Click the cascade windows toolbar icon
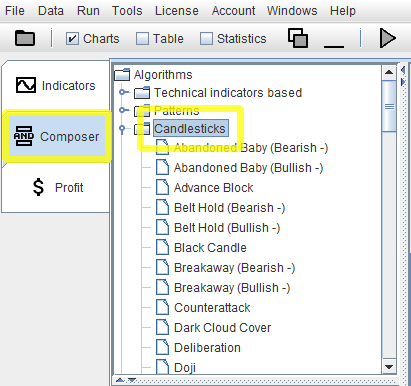The height and width of the screenshot is (386, 411). coord(298,38)
